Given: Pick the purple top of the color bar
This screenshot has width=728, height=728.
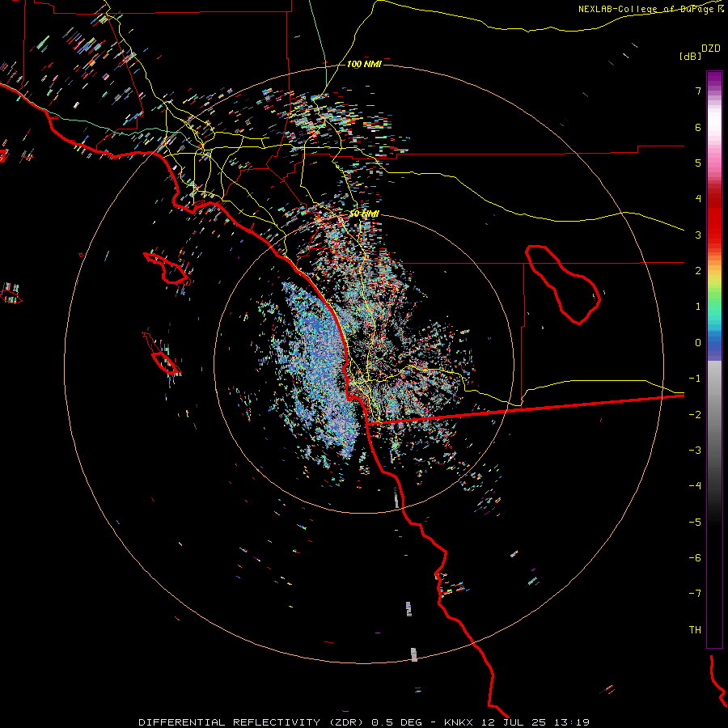Looking at the screenshot, I should tap(714, 79).
